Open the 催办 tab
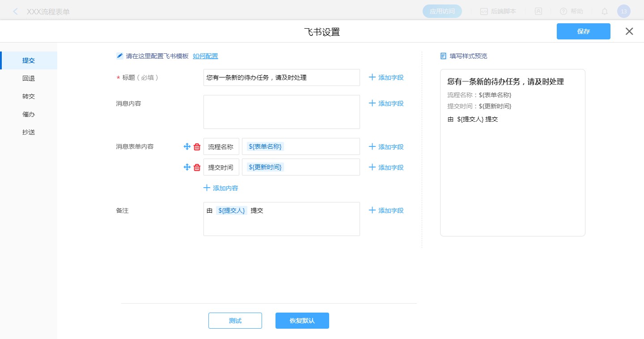644x339 pixels. click(x=29, y=114)
